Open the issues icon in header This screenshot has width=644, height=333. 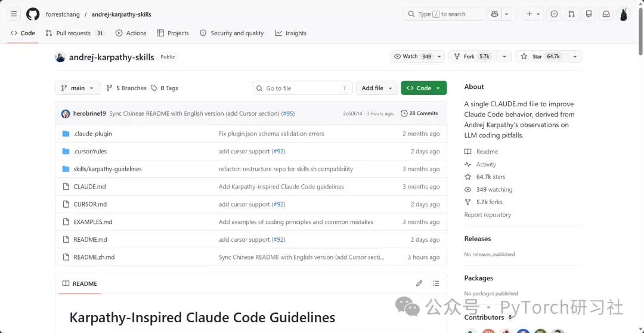[554, 14]
